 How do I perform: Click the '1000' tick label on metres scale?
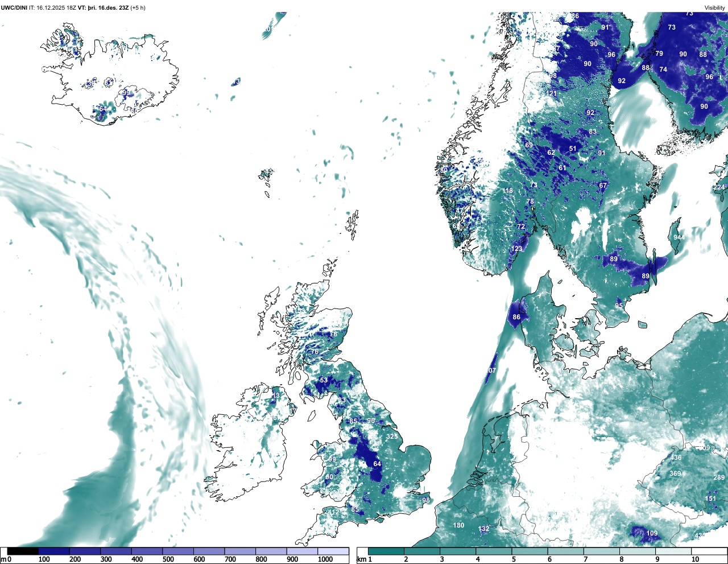(325, 559)
